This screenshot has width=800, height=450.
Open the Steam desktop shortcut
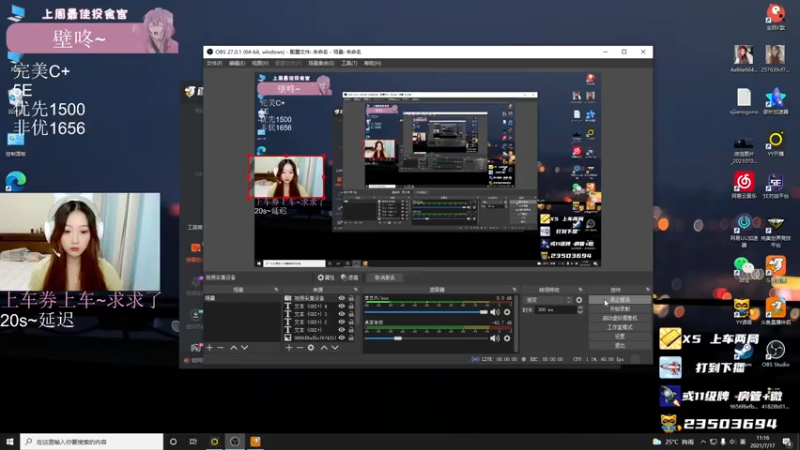744,353
